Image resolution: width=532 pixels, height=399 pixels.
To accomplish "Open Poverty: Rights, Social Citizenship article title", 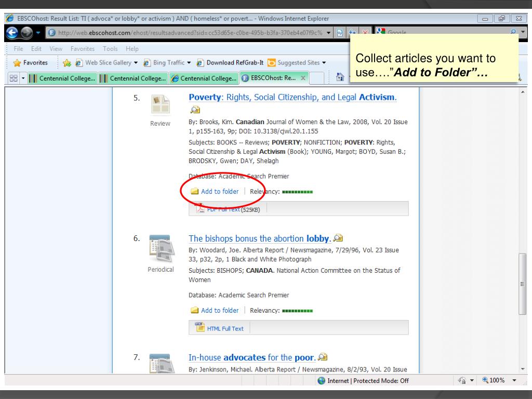I will [x=292, y=97].
